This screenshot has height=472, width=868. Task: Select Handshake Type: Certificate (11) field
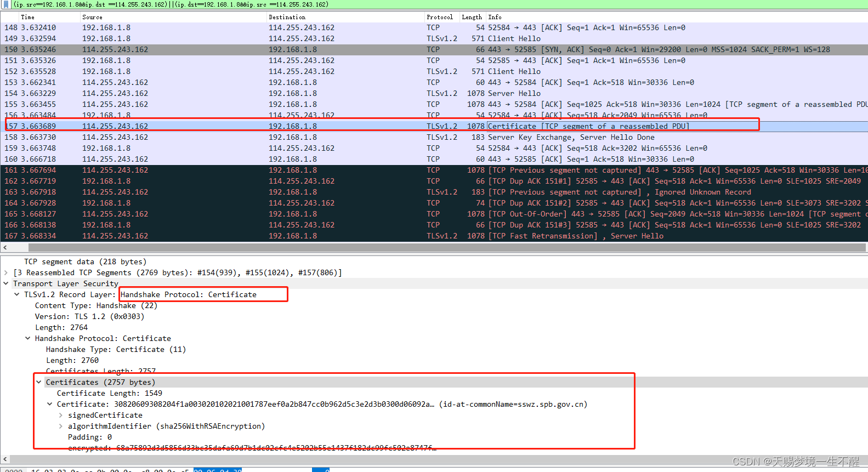coord(116,349)
